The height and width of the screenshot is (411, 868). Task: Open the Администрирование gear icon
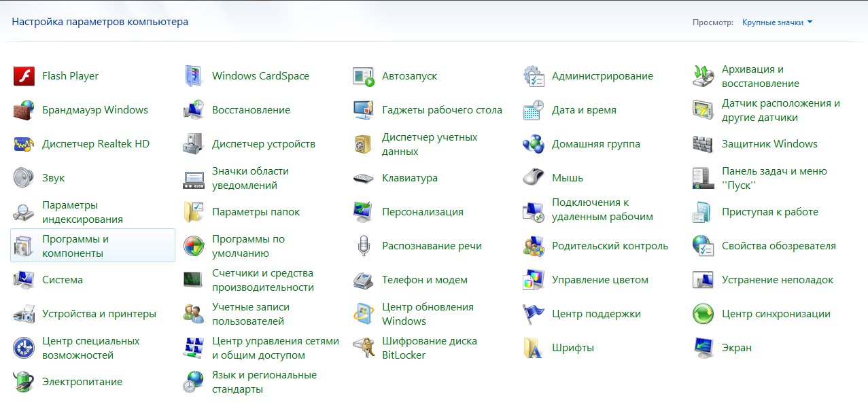[x=534, y=76]
